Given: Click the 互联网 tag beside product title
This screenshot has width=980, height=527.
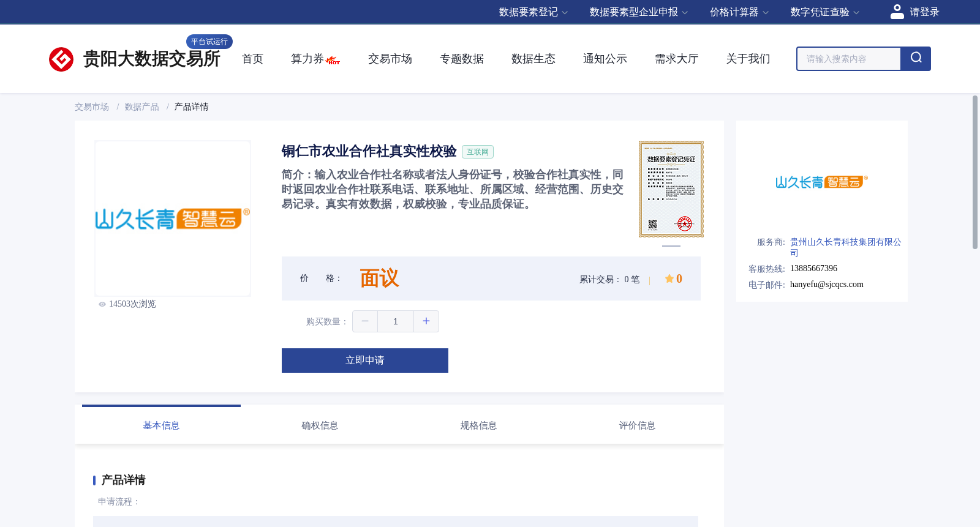Looking at the screenshot, I should 478,152.
